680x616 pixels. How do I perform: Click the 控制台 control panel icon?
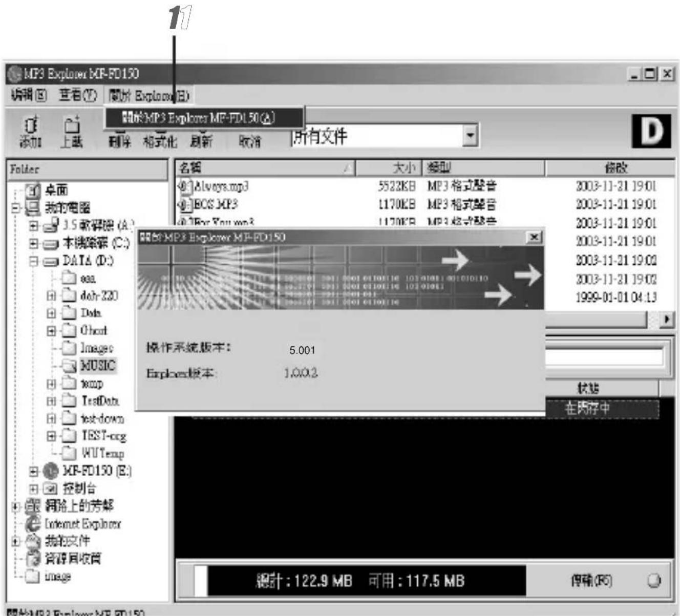pos(51,488)
